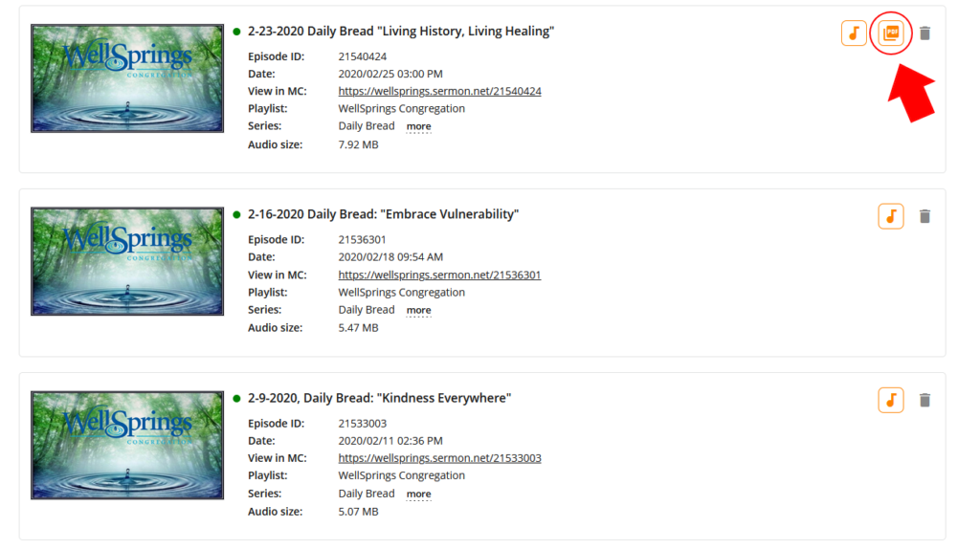This screenshot has width=980, height=550.
Task: Expand "more" series for the 2-23-2020 episode
Action: pyautogui.click(x=418, y=126)
